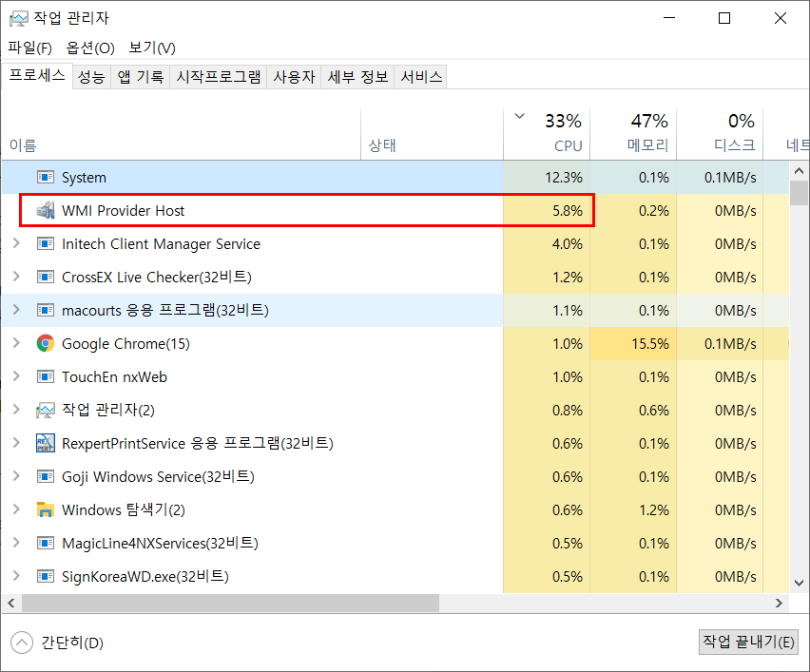Expand Windows 탐색기(2) group
The height and width of the screenshot is (672, 810).
16,509
